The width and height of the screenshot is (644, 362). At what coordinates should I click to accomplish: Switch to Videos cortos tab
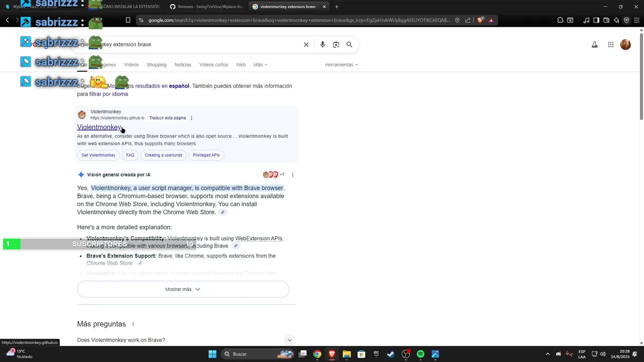[x=213, y=65]
